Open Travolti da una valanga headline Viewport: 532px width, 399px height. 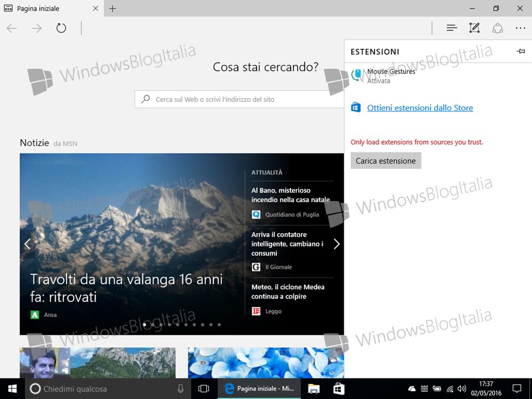pos(126,288)
